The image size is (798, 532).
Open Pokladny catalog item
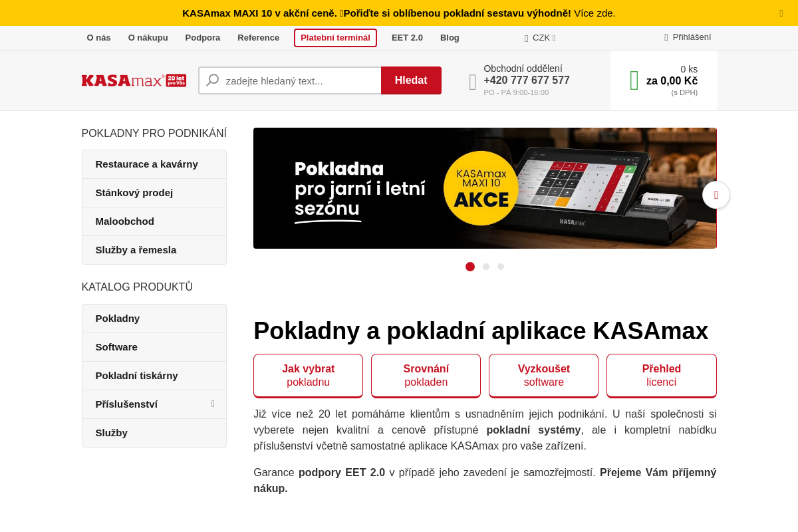pos(154,319)
